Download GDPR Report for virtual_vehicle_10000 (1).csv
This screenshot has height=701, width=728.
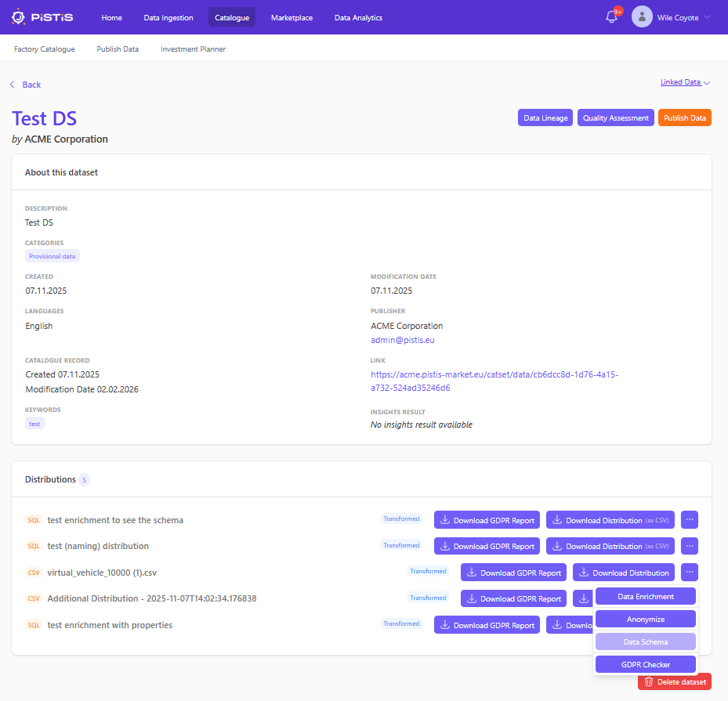tap(513, 573)
